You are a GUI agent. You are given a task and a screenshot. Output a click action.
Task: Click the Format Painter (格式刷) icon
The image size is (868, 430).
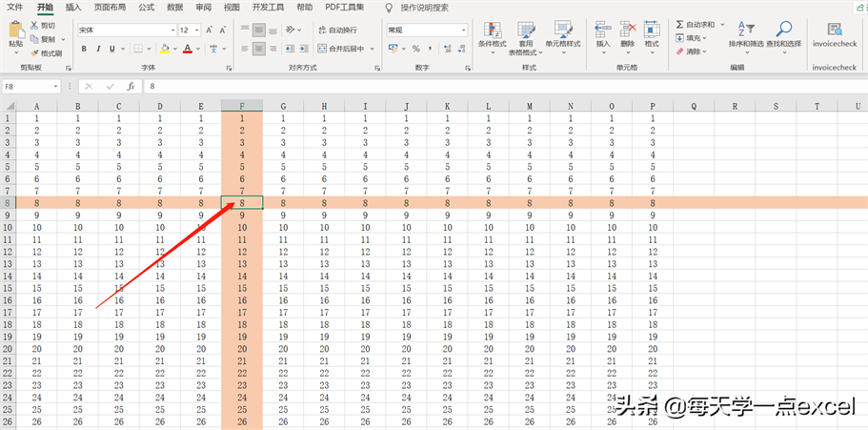click(x=34, y=53)
